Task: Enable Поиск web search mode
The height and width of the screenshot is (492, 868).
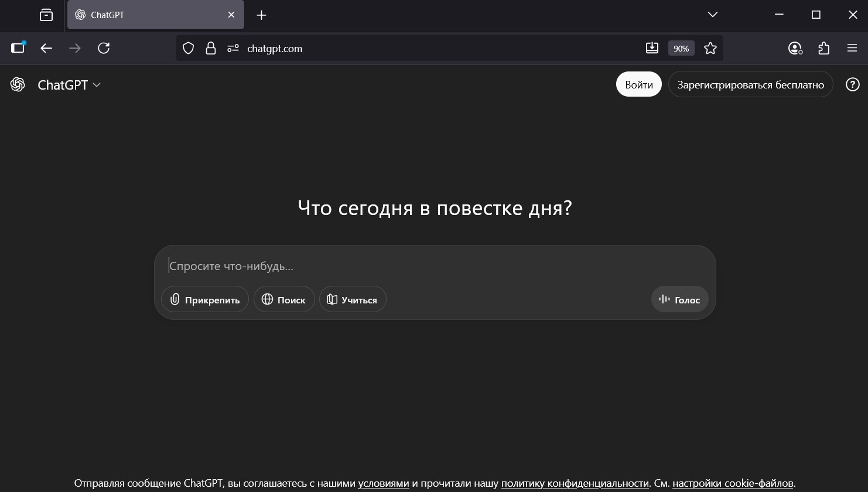Action: 284,299
